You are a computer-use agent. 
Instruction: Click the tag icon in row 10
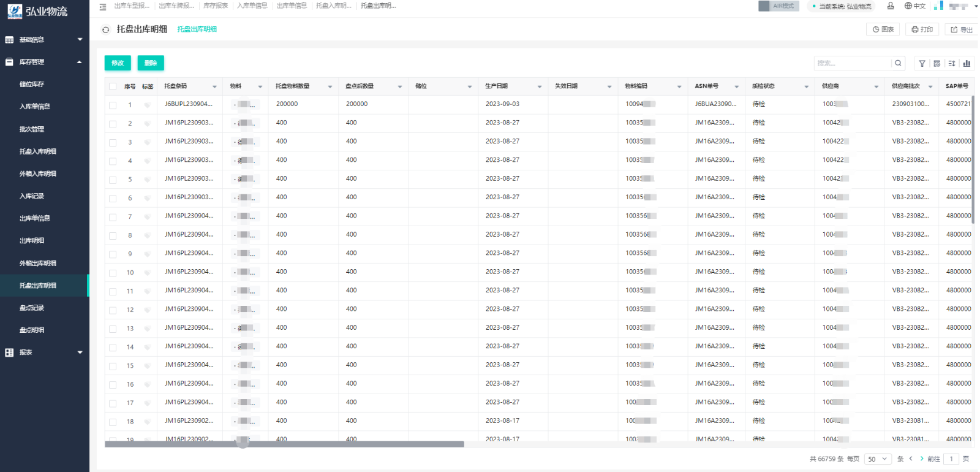147,273
